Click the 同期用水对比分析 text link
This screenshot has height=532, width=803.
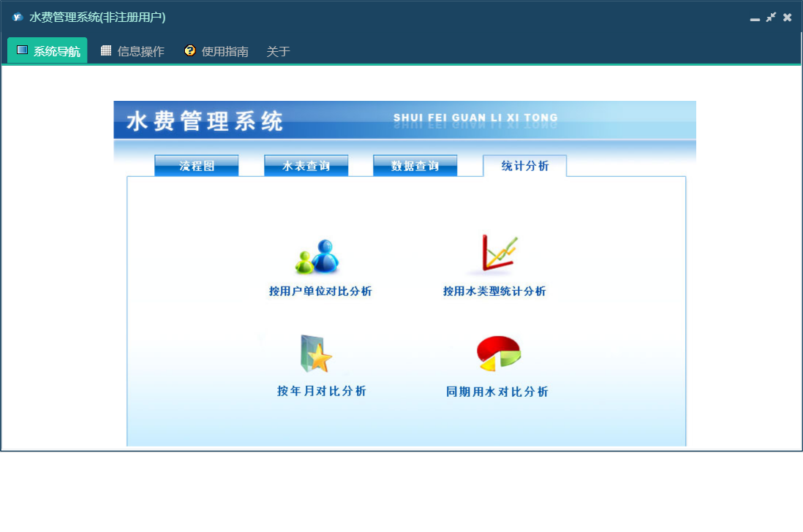pos(497,392)
